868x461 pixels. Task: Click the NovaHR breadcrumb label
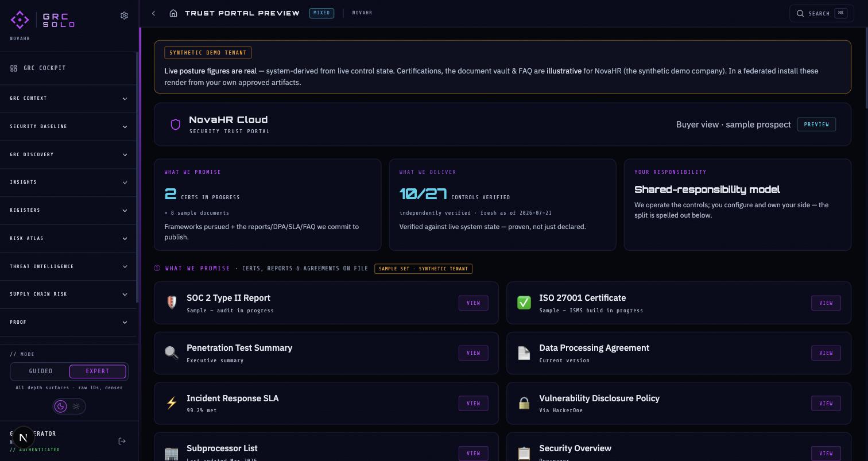click(x=362, y=13)
